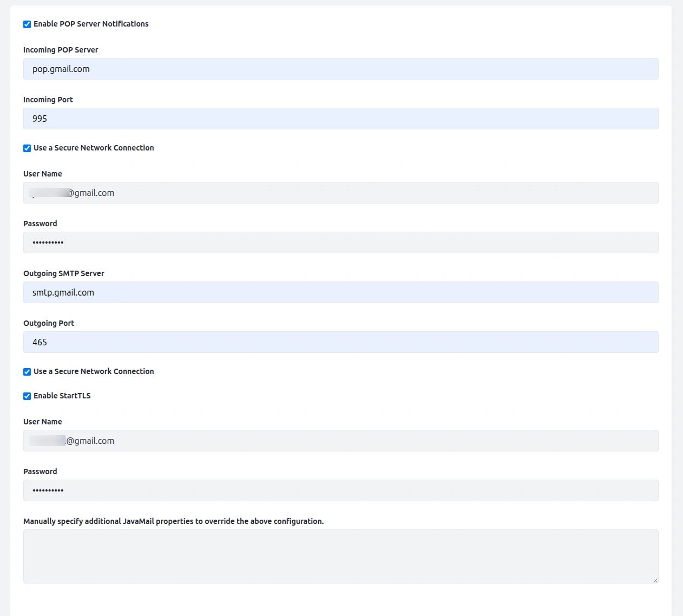Click the Incoming POP Server label

61,50
